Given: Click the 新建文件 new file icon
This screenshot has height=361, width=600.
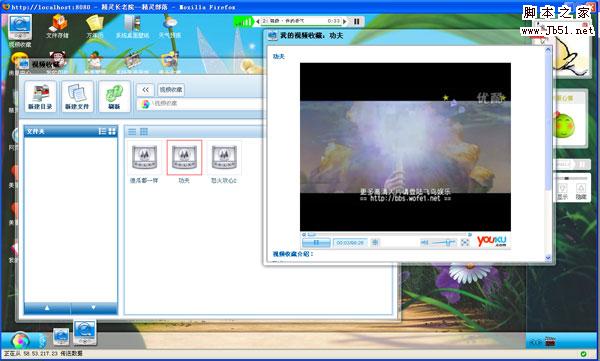Looking at the screenshot, I should [x=77, y=96].
